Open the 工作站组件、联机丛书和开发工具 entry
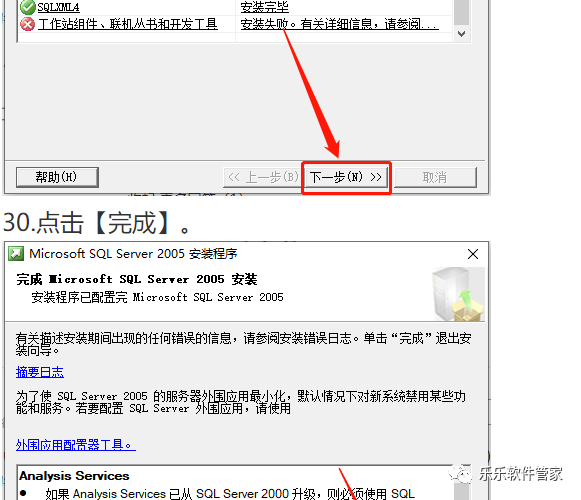 [x=127, y=24]
